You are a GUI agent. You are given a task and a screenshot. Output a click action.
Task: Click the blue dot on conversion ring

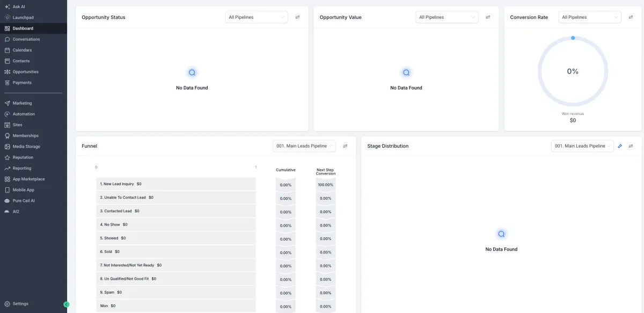(573, 38)
